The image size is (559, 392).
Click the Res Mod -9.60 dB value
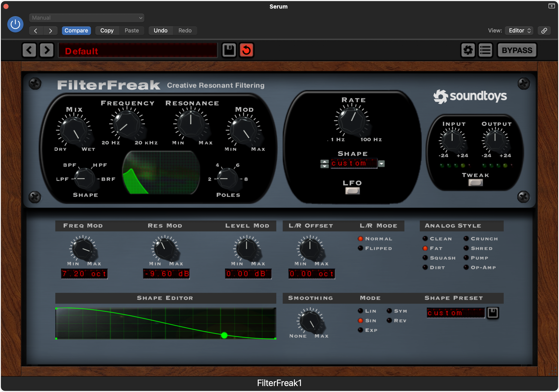166,274
